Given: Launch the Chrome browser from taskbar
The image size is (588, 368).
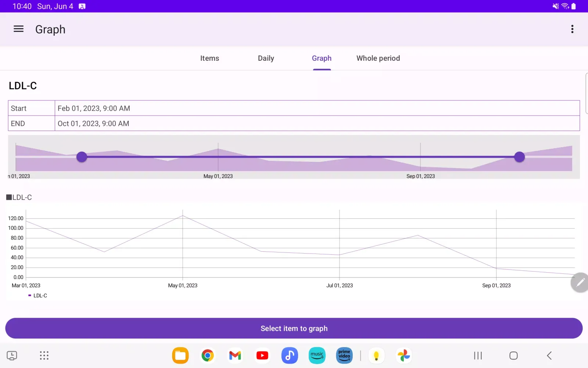Looking at the screenshot, I should [208, 355].
